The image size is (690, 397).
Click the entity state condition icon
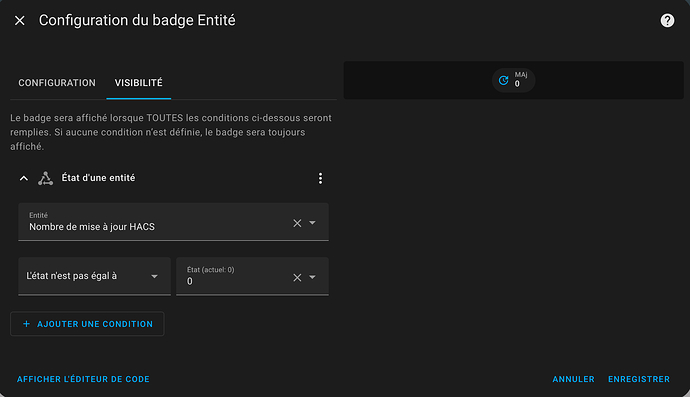(x=45, y=178)
